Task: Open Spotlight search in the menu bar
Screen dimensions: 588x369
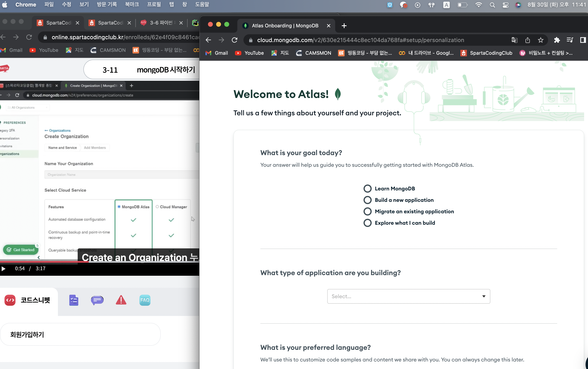Action: pyautogui.click(x=492, y=5)
